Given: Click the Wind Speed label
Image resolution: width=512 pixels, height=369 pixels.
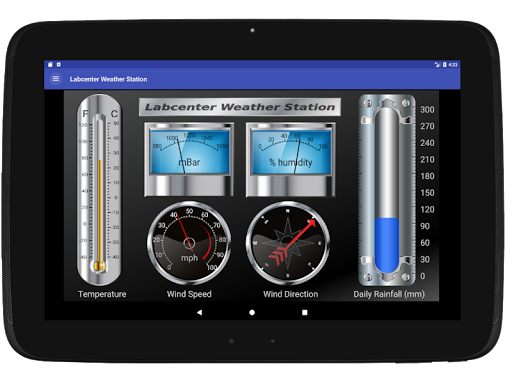Looking at the screenshot, I should (189, 294).
